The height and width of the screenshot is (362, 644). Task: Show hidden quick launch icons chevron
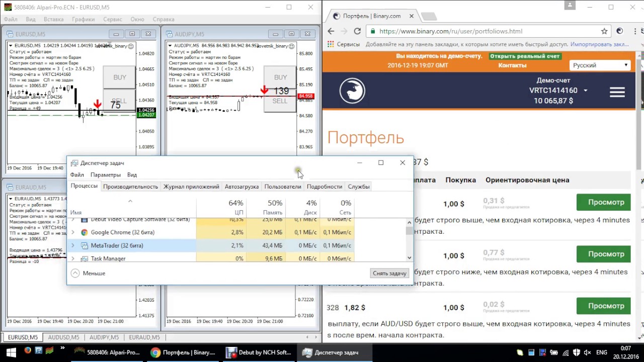[x=62, y=348]
